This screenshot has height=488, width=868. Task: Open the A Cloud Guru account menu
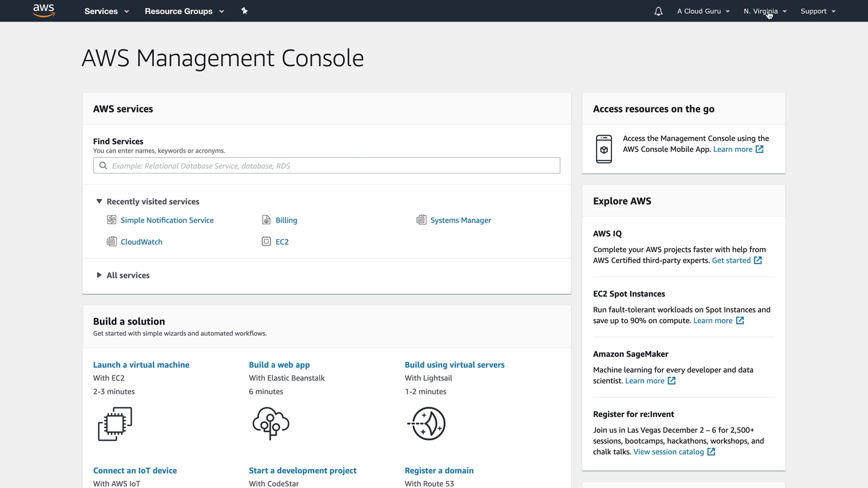(703, 11)
